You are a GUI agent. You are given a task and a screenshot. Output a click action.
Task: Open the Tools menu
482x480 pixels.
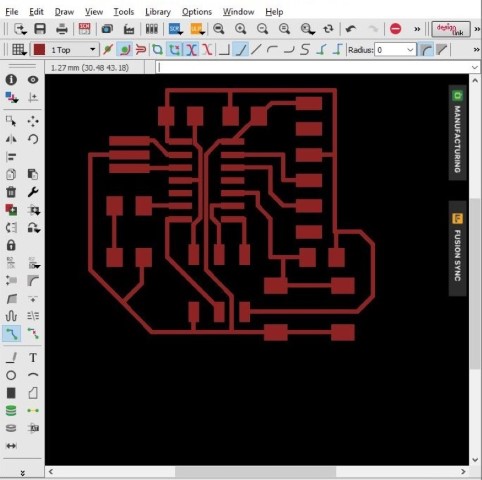124,12
